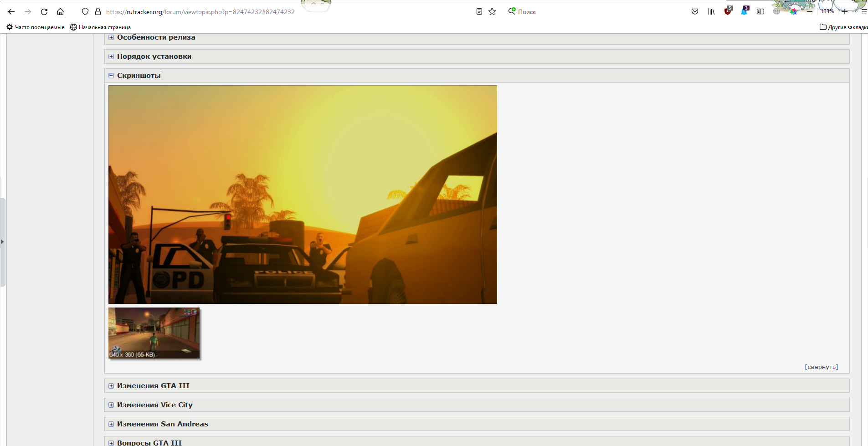Open the Vice City screenshot thumbnail
868x446 pixels.
pos(154,333)
